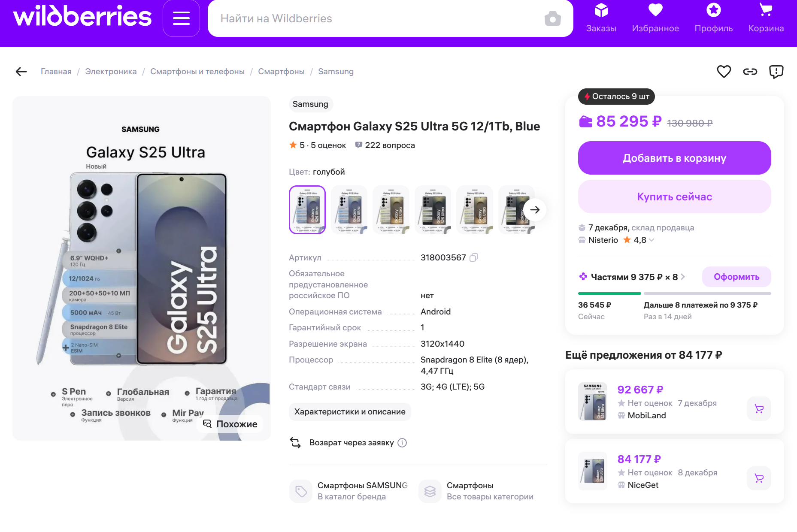The image size is (797, 532).
Task: Click the Добавить в корзину button
Action: click(674, 158)
